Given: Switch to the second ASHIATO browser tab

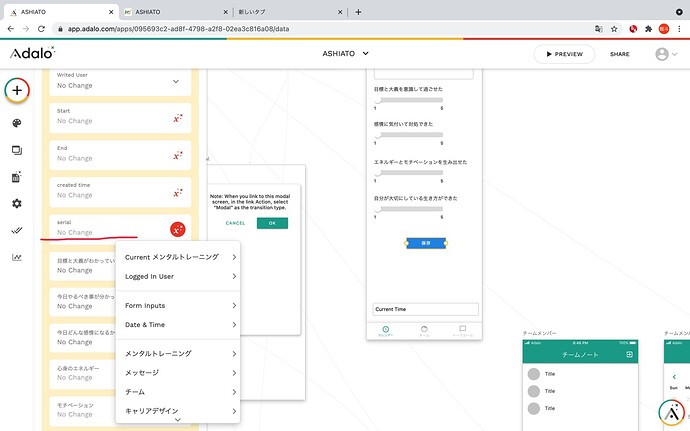Looking at the screenshot, I should click(x=176, y=12).
